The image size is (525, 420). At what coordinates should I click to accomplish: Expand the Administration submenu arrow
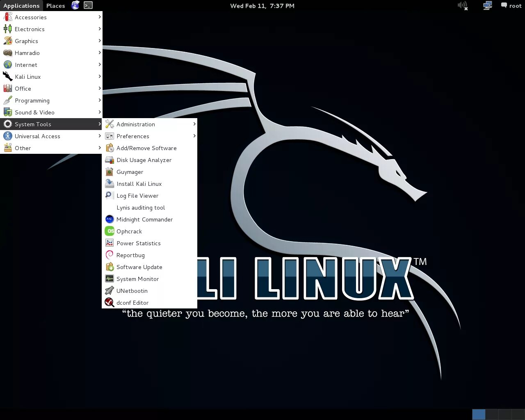coord(194,124)
